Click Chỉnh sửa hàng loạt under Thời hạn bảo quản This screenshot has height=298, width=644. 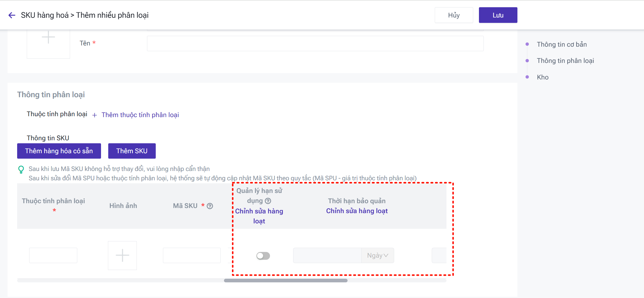tap(357, 211)
